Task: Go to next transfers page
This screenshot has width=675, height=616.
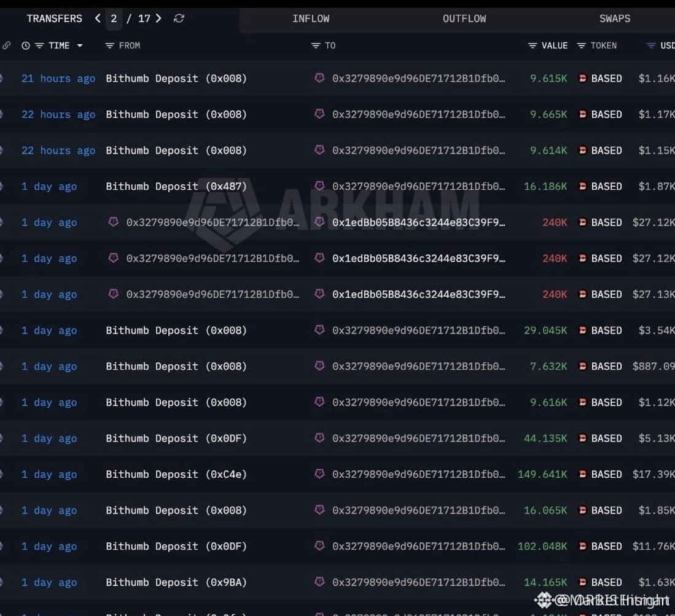Action: point(158,18)
